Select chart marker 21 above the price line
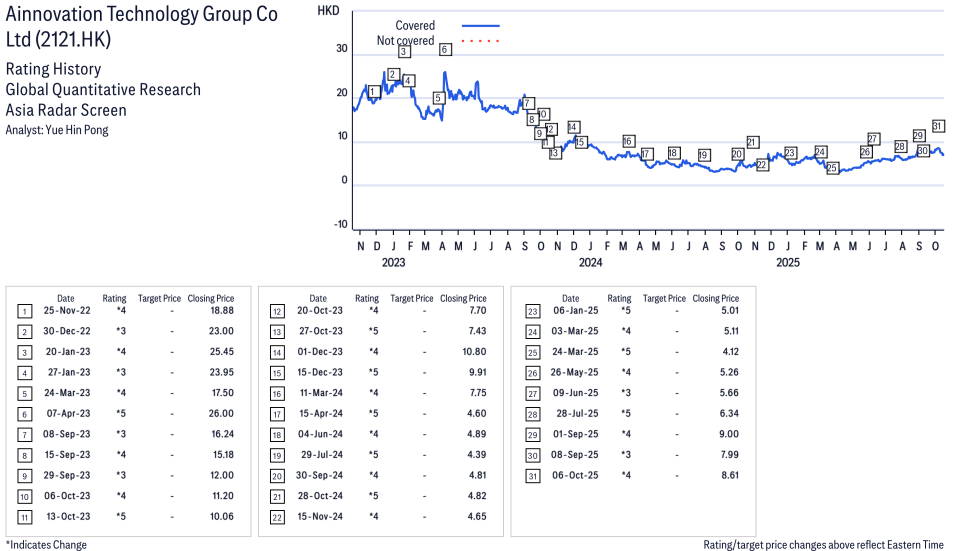The width and height of the screenshot is (955, 551). tap(752, 142)
